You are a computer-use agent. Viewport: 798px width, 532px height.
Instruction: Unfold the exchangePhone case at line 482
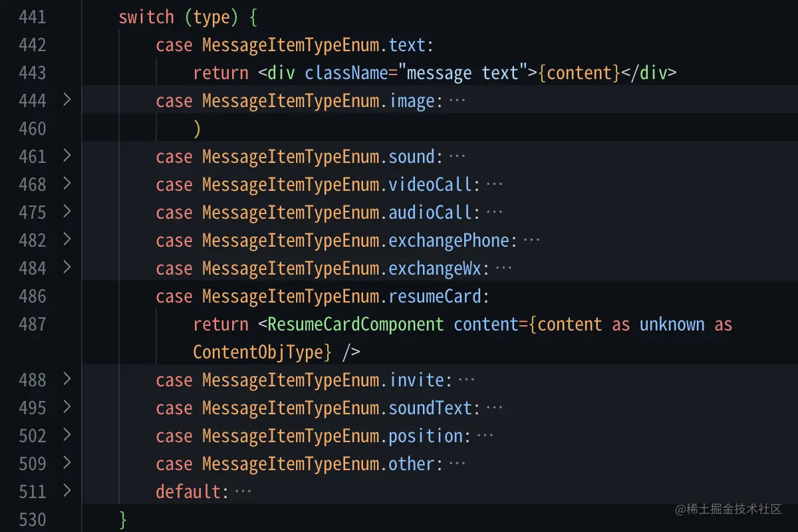[66, 240]
